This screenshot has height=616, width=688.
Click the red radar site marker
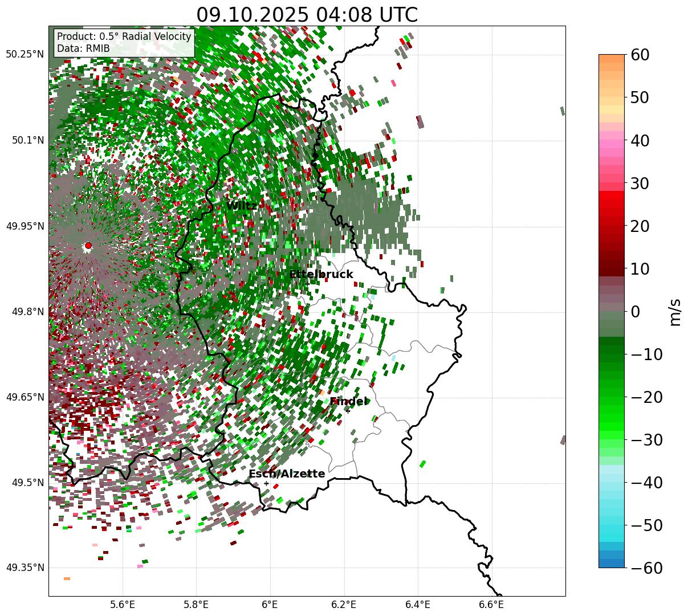(x=88, y=246)
